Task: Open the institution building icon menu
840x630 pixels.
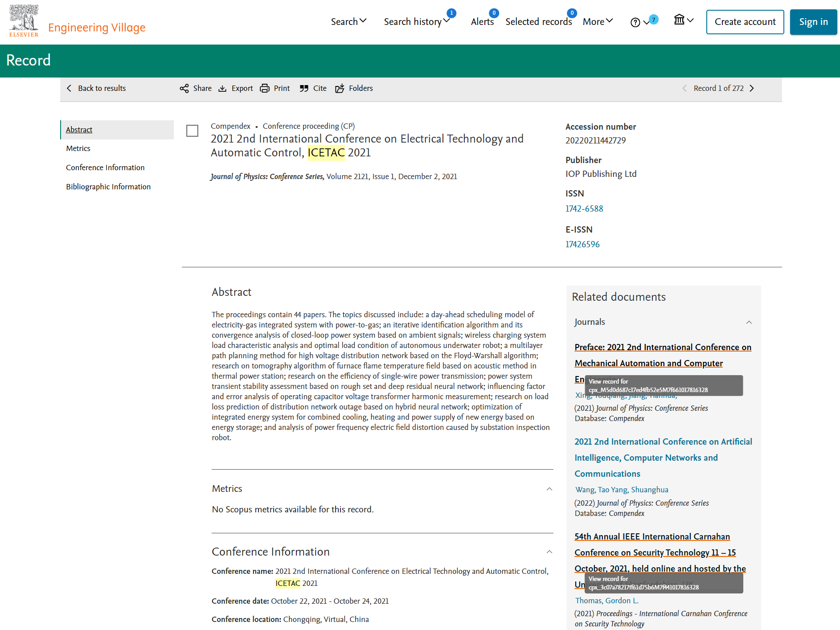Action: click(679, 20)
